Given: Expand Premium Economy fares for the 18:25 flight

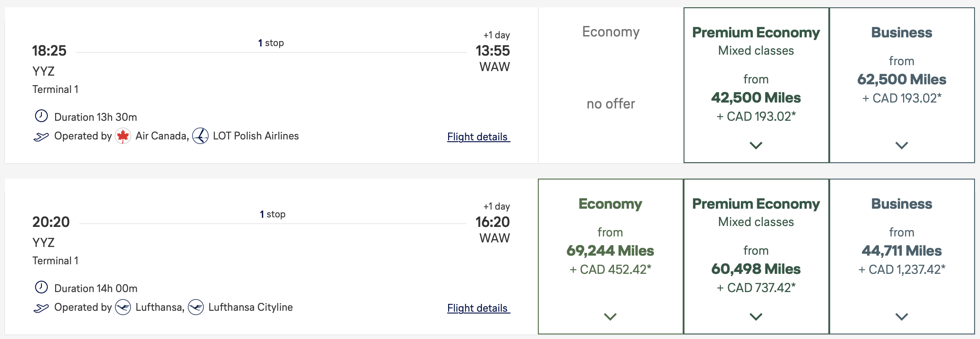Looking at the screenshot, I should (x=756, y=145).
